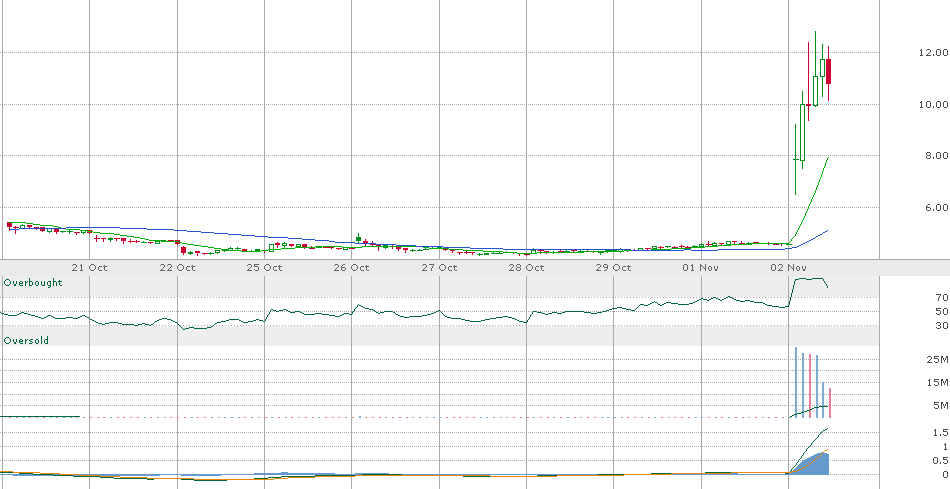The height and width of the screenshot is (489, 950).
Task: Click the 29 Oct date label
Action: (x=614, y=267)
